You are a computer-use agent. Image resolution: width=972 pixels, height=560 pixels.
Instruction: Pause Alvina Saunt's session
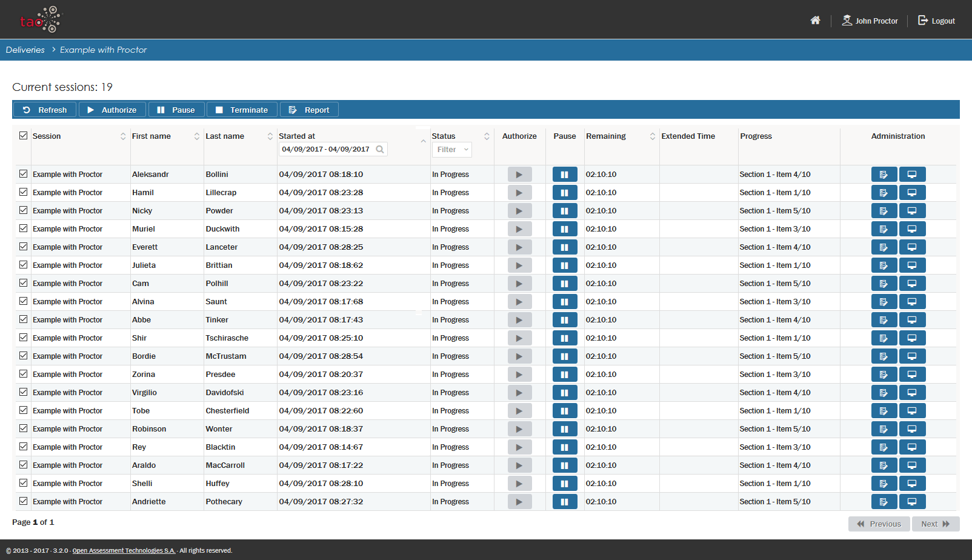[565, 302]
